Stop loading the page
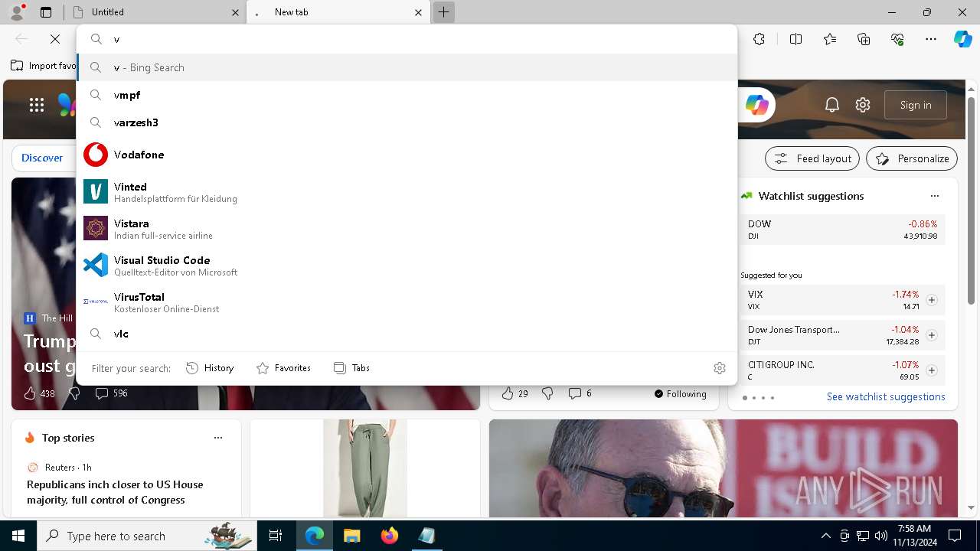This screenshot has width=980, height=551. [x=55, y=39]
